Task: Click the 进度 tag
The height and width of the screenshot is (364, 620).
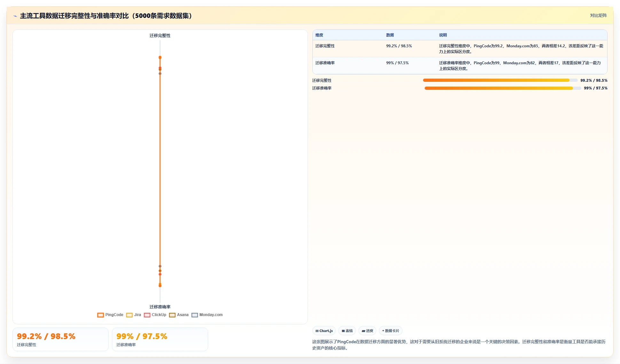Action: [x=367, y=331]
